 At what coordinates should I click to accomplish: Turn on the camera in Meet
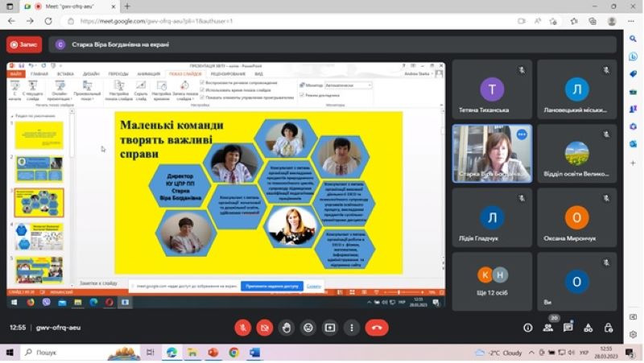(x=265, y=328)
